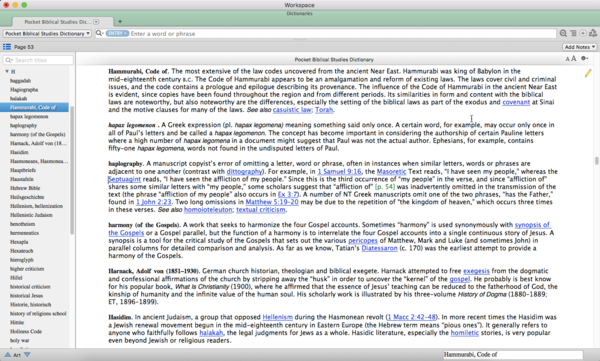
Task: Select Hasmoneans sidebar entry
Action: tap(39, 161)
